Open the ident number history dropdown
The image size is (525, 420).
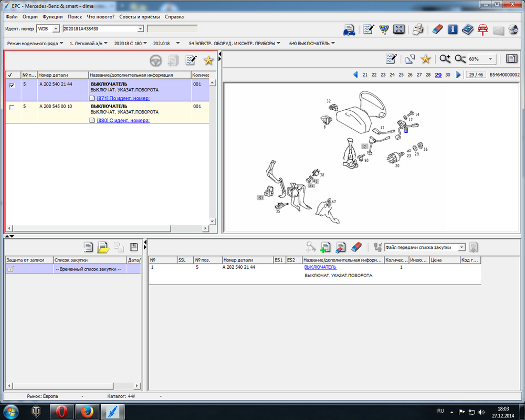[140, 29]
